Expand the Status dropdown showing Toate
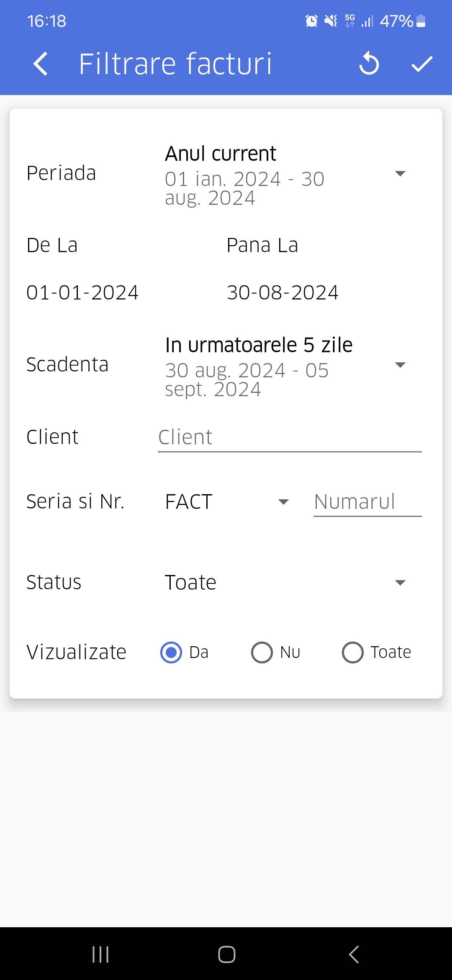 400,583
